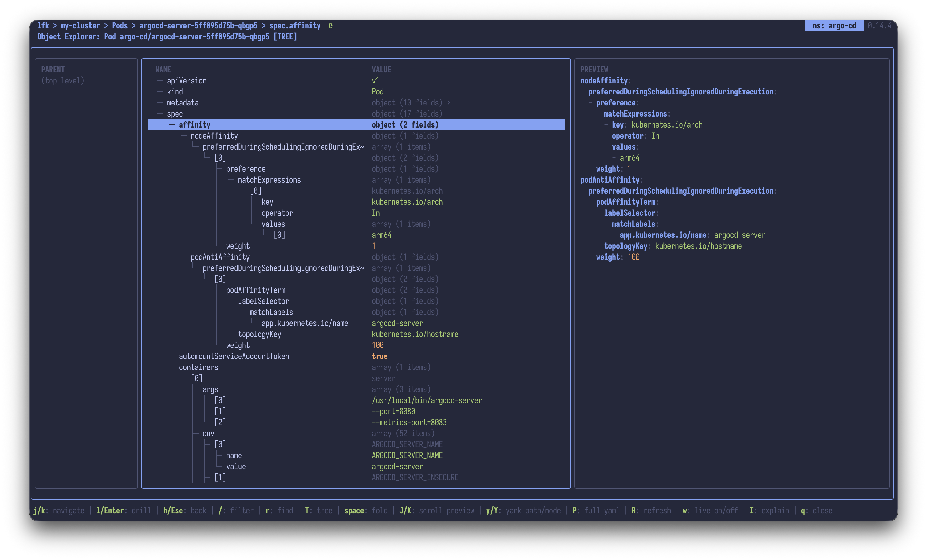The width and height of the screenshot is (927, 560).
Task: Click the /usr/local/bin/argocd-server value
Action: pyautogui.click(x=427, y=400)
